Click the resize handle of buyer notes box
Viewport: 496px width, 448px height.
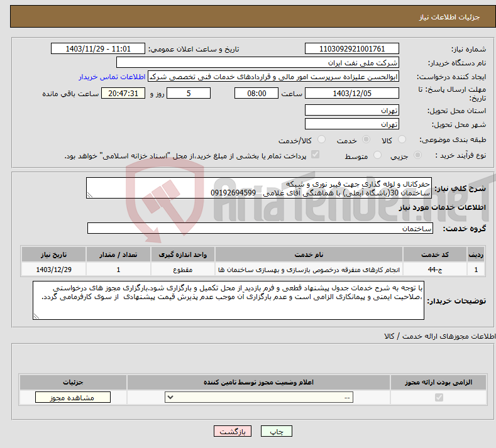coord(36,316)
